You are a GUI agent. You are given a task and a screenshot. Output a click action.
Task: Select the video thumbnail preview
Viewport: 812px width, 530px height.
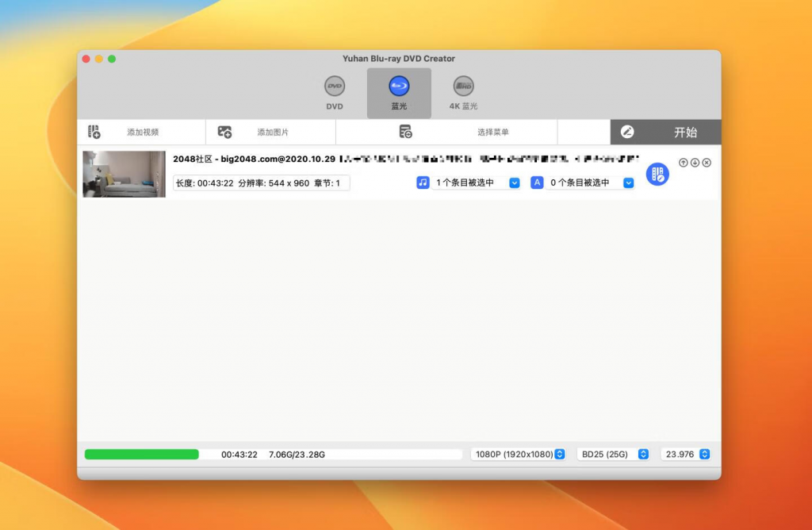click(123, 174)
